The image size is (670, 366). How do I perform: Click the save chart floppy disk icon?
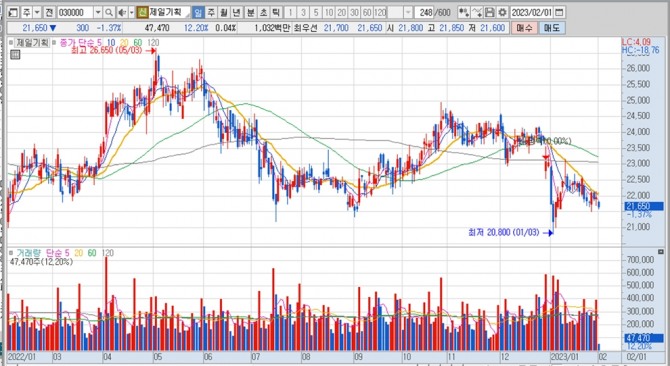pyautogui.click(x=490, y=12)
